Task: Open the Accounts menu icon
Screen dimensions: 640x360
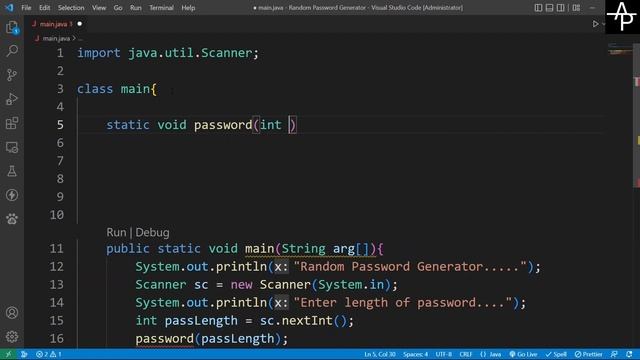Action: (12, 313)
